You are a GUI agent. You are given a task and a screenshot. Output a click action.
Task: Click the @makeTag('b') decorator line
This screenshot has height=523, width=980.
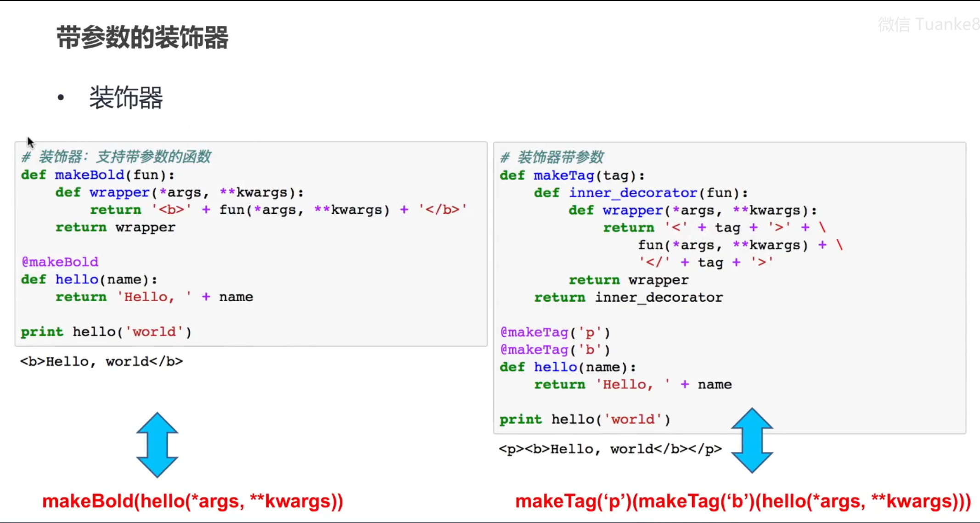(x=555, y=349)
